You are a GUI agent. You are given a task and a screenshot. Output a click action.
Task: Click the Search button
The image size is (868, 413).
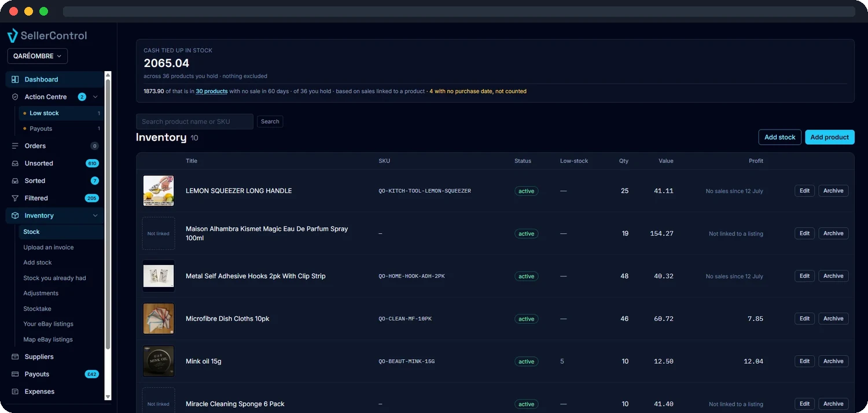click(270, 121)
